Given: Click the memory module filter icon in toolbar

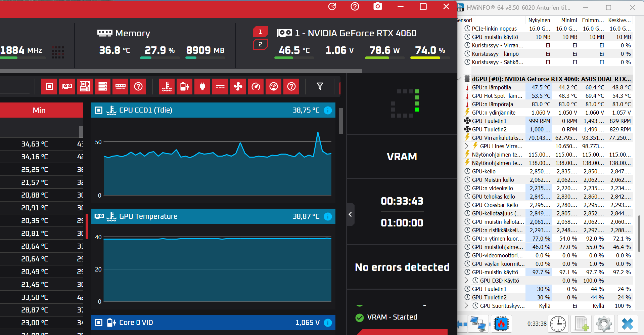Looking at the screenshot, I should 121,87.
